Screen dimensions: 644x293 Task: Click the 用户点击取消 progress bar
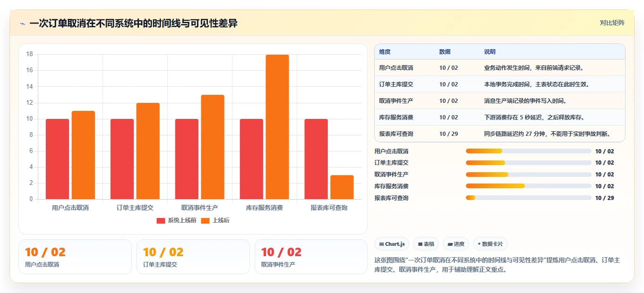(528, 151)
